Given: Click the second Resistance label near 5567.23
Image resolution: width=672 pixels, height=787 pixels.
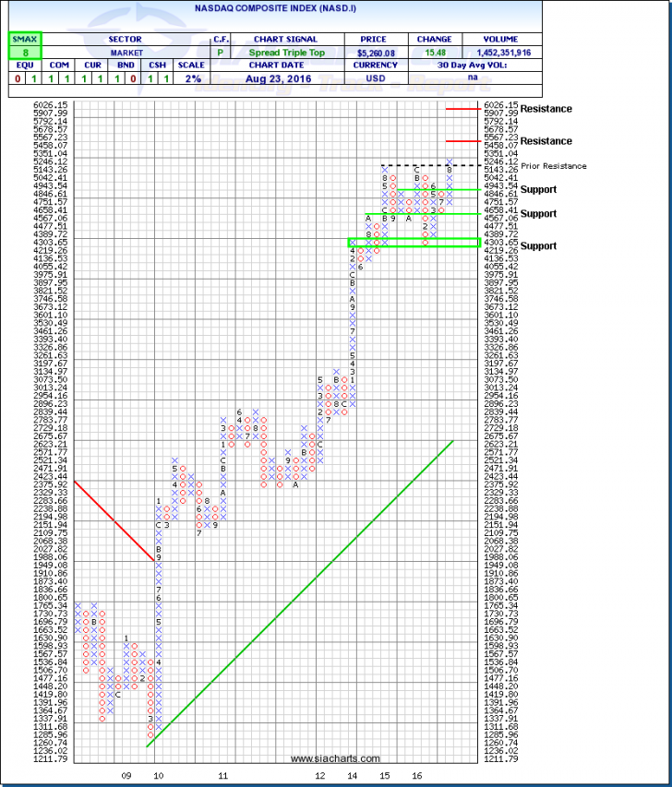Looking at the screenshot, I should coord(546,141).
